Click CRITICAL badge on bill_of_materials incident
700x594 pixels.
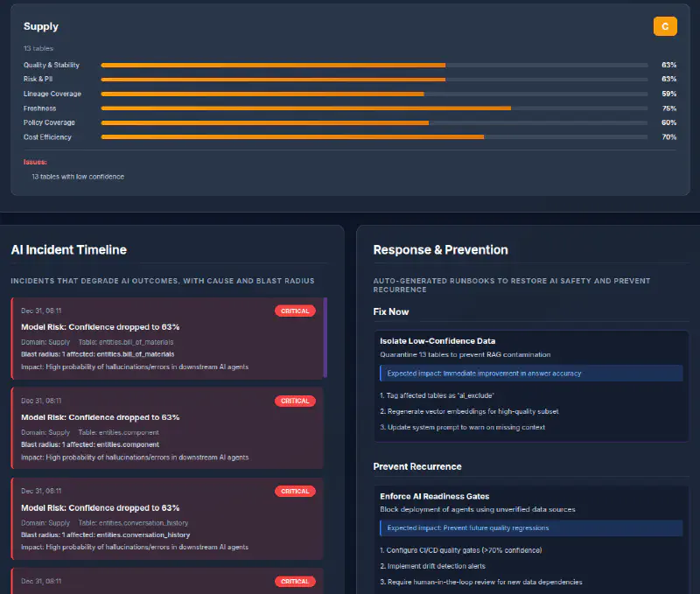tap(295, 311)
